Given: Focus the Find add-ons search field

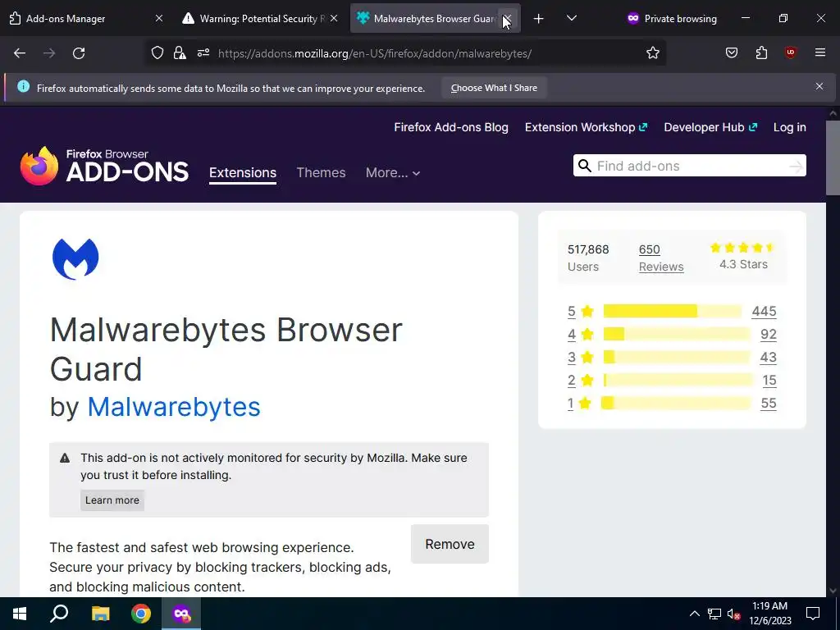Looking at the screenshot, I should point(689,166).
